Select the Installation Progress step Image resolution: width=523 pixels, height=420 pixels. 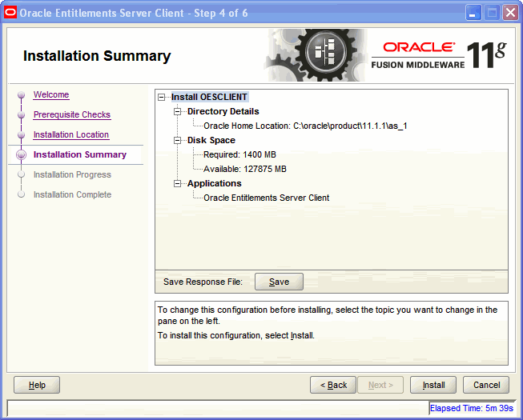tap(72, 174)
